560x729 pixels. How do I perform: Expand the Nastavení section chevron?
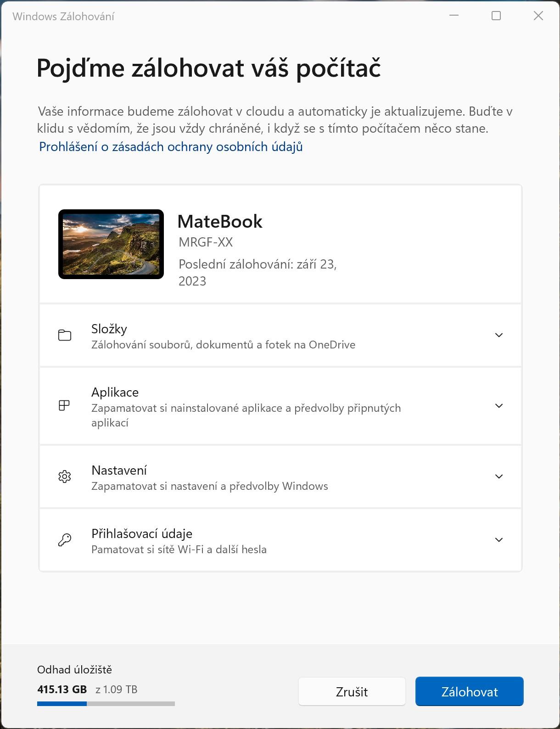(x=499, y=477)
